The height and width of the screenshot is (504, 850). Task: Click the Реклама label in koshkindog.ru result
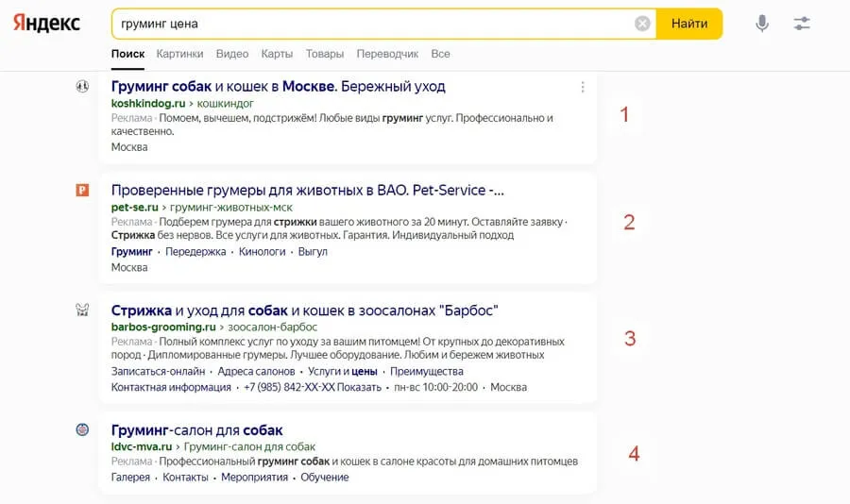pyautogui.click(x=131, y=118)
